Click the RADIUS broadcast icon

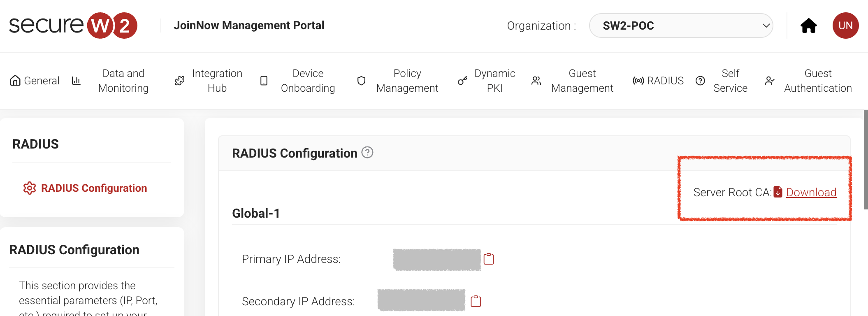tap(638, 81)
